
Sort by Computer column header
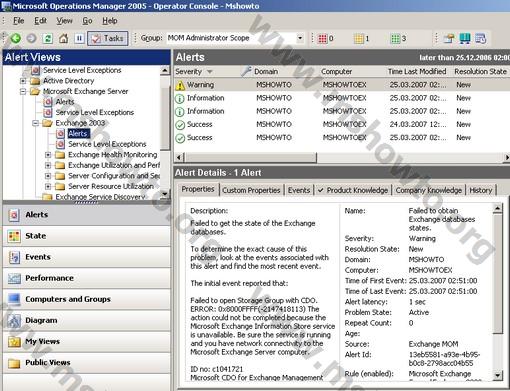point(351,72)
